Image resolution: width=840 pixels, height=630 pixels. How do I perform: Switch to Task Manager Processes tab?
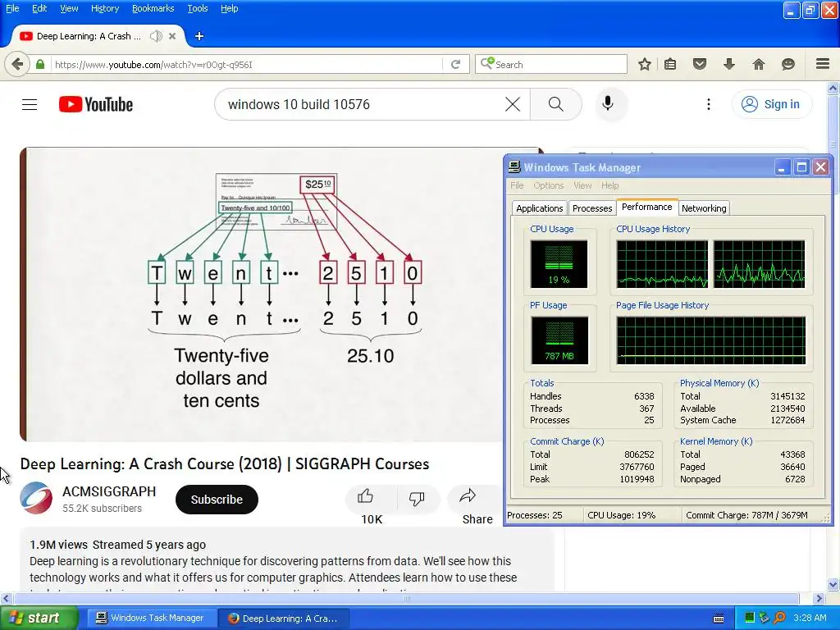point(592,208)
